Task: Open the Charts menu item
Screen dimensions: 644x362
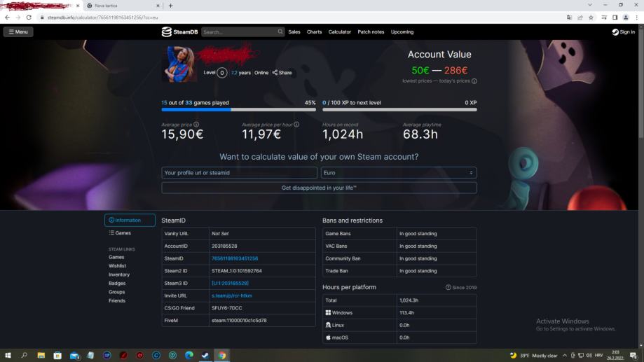Action: click(314, 32)
